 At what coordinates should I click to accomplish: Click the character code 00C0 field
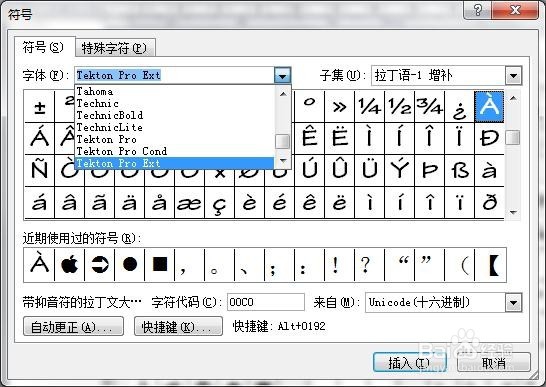[x=266, y=302]
